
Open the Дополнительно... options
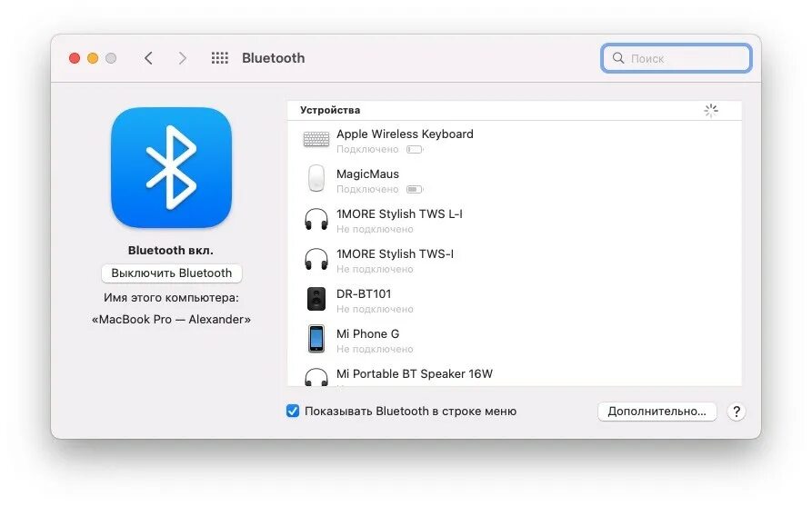coord(657,412)
